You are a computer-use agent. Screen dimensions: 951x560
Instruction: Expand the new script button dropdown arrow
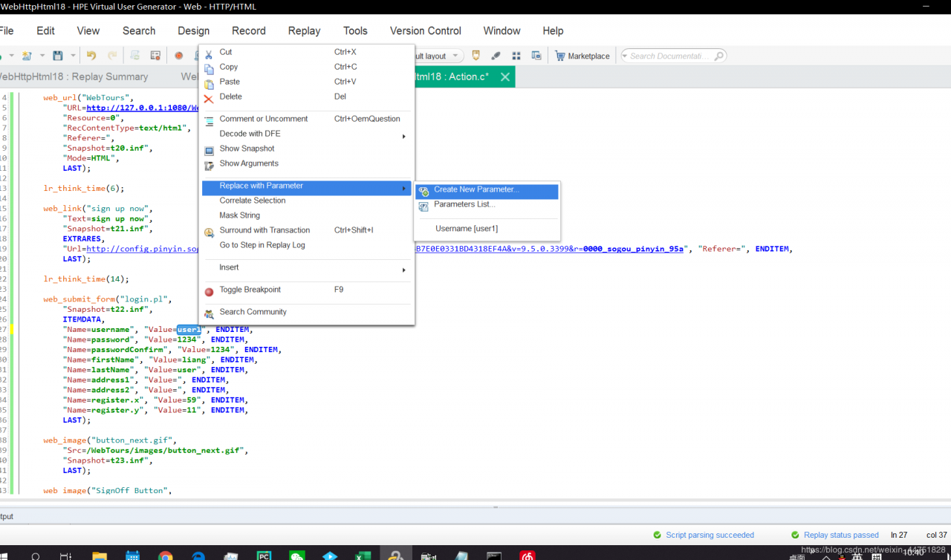point(42,56)
